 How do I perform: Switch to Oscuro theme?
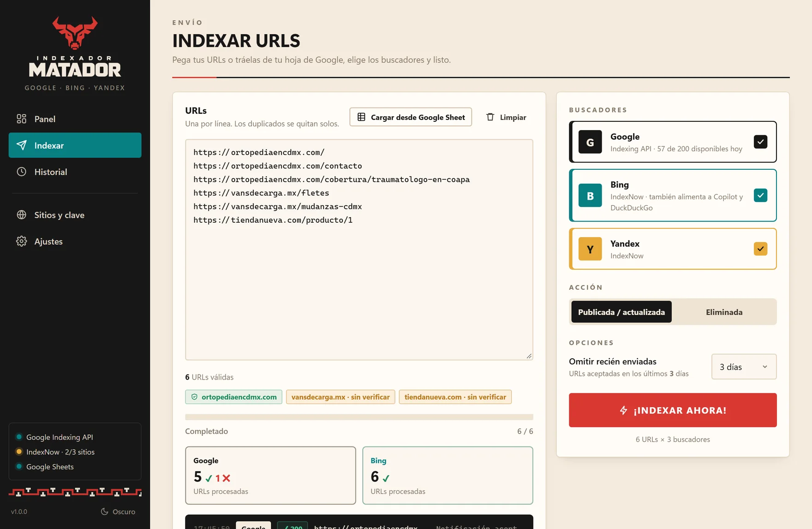[x=118, y=511]
